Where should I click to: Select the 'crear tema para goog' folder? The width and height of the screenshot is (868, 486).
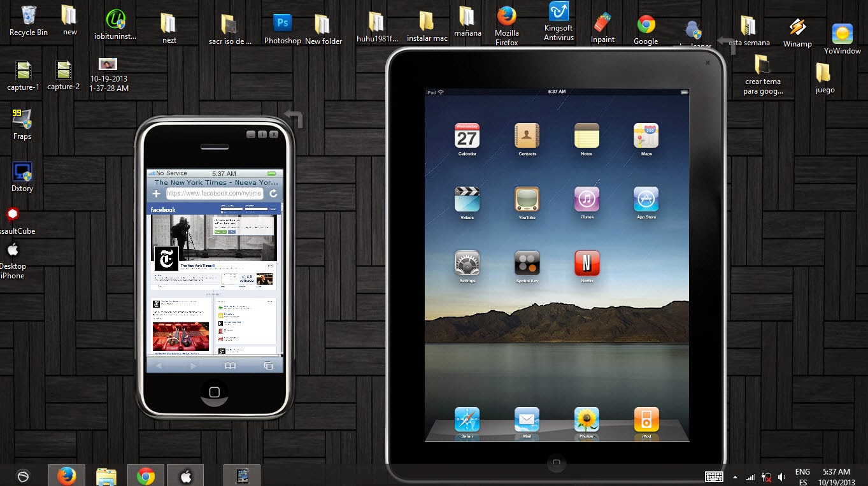coord(762,75)
